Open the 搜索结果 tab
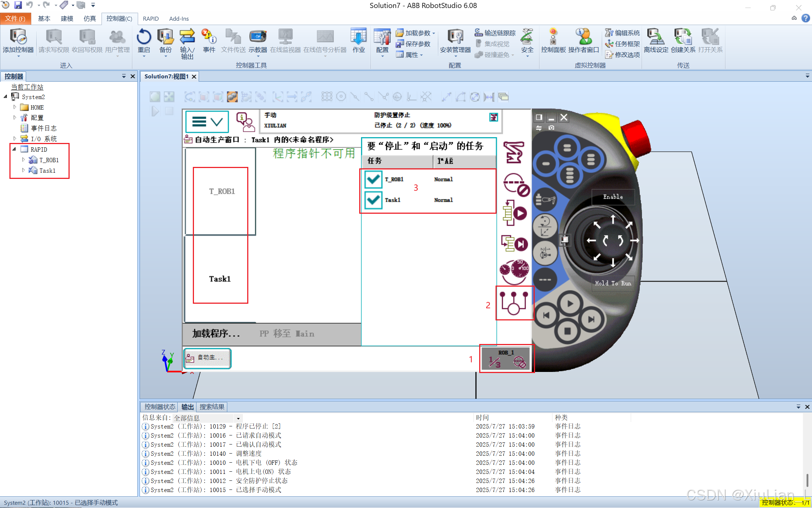 pyautogui.click(x=212, y=407)
